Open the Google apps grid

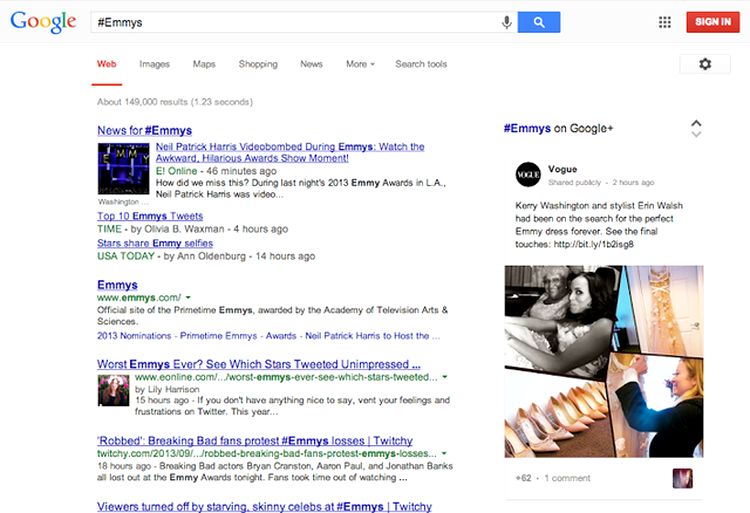(664, 22)
